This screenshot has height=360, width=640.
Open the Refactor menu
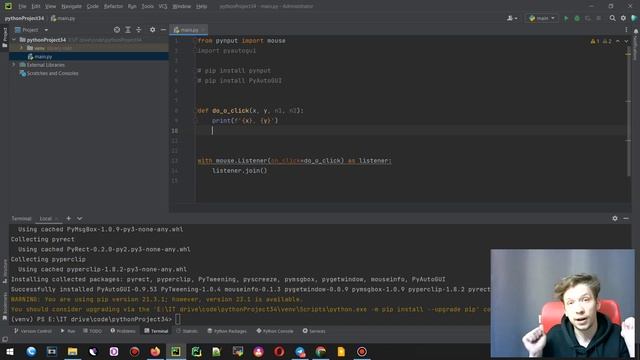click(x=113, y=6)
